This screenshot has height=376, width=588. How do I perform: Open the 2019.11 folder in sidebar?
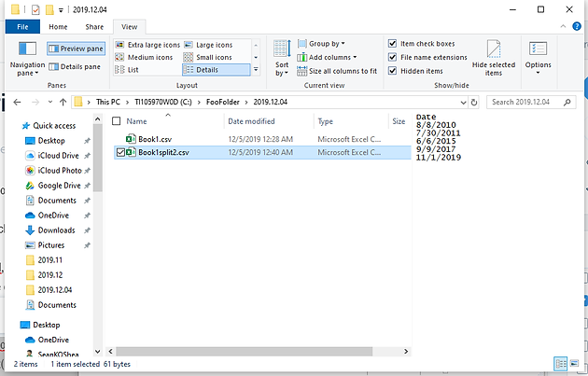pyautogui.click(x=49, y=260)
